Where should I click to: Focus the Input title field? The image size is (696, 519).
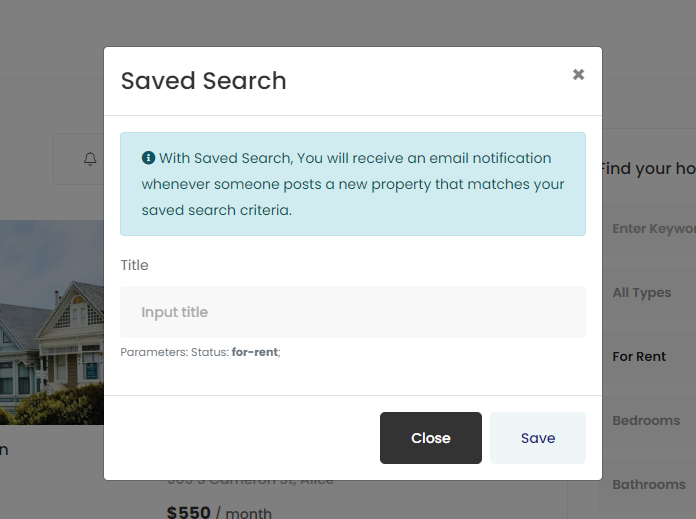[352, 312]
